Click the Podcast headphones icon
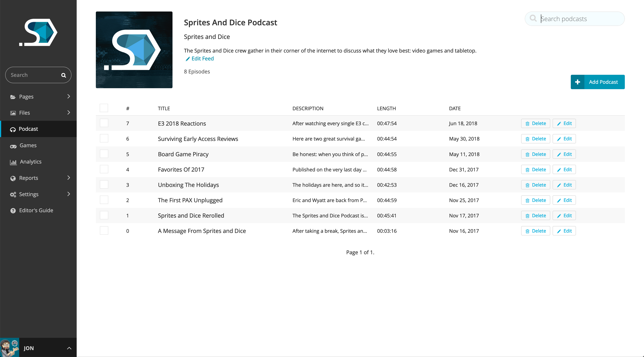 [x=12, y=129]
